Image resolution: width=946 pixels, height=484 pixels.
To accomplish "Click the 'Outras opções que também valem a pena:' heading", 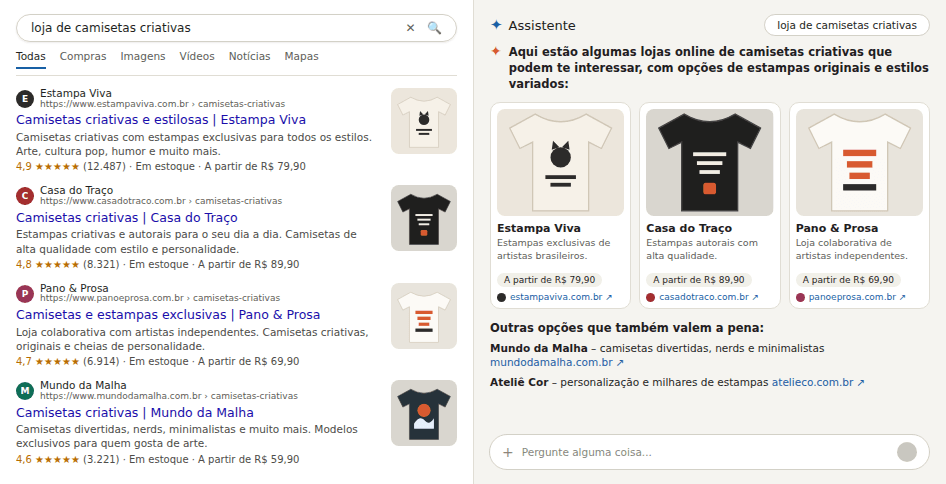I will click(627, 328).
